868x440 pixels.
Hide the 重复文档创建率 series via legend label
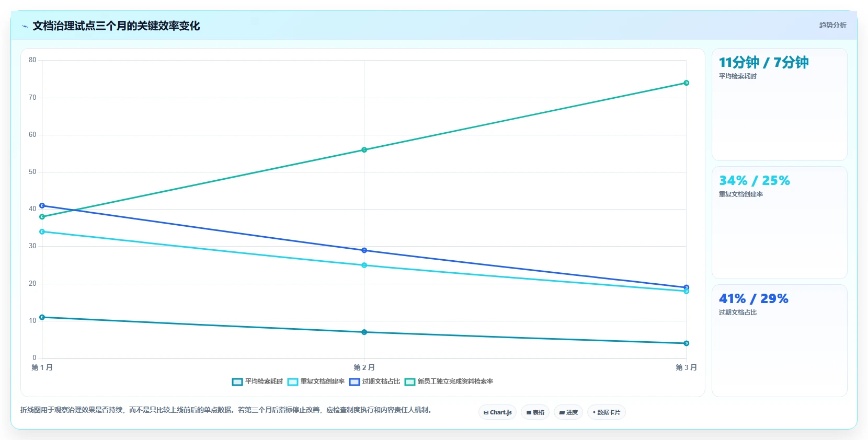coord(323,382)
